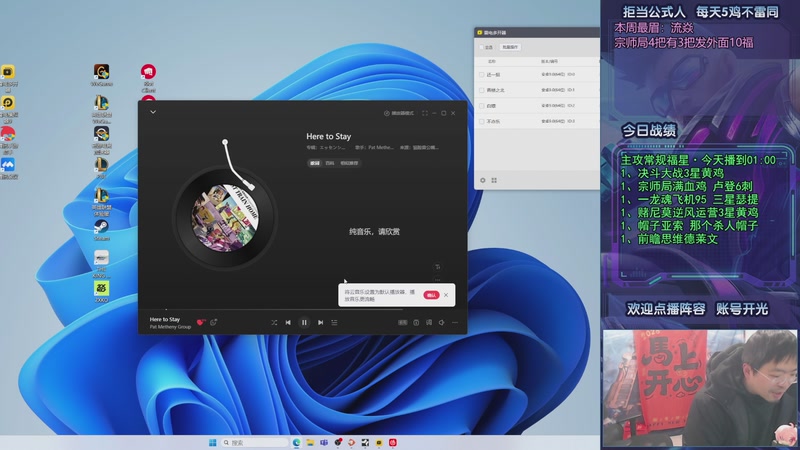Open File Explorer from the taskbar

(310, 442)
